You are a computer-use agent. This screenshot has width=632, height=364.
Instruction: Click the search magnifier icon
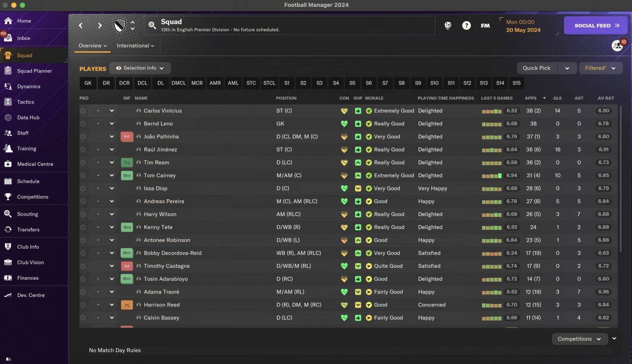click(x=152, y=25)
